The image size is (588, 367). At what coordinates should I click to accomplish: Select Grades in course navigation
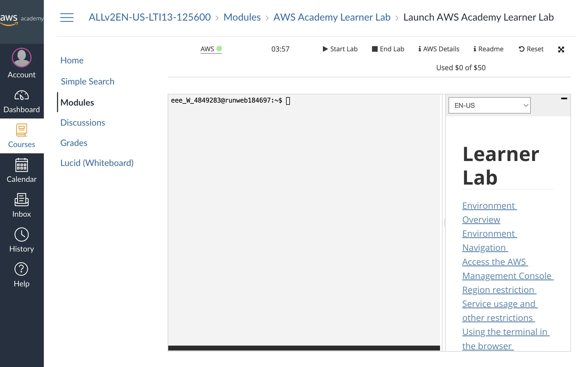pos(74,143)
